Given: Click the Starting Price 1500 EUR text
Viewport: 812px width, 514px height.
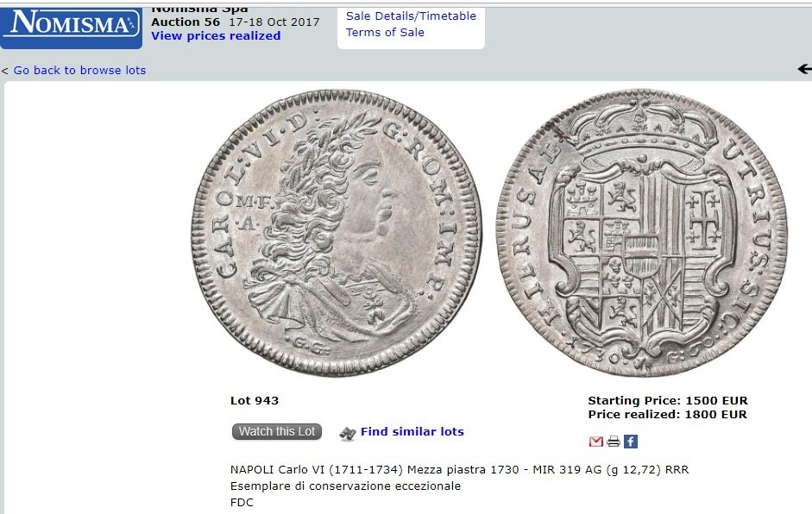Looking at the screenshot, I should click(668, 401).
